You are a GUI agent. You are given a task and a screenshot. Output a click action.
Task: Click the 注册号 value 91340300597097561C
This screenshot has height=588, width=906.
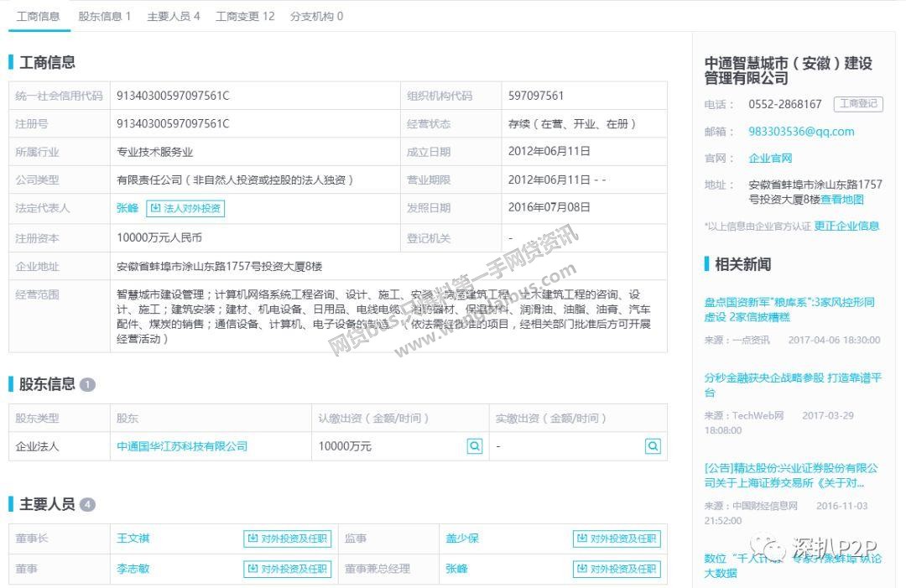173,123
